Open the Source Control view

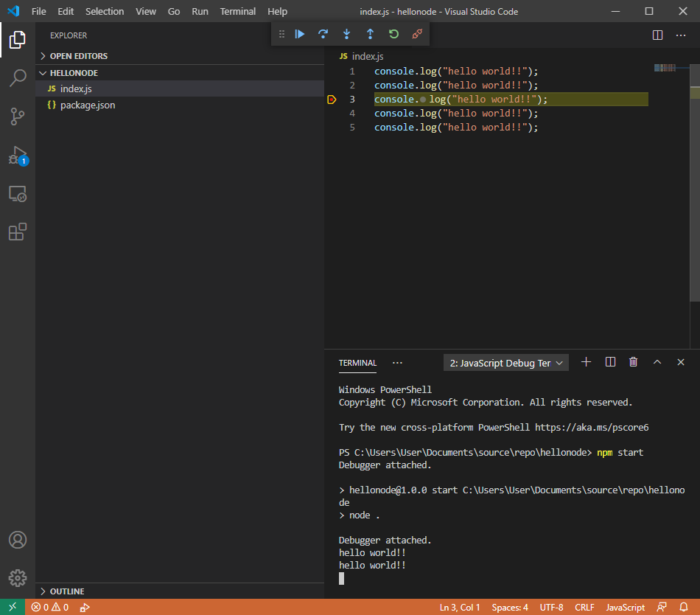[18, 116]
